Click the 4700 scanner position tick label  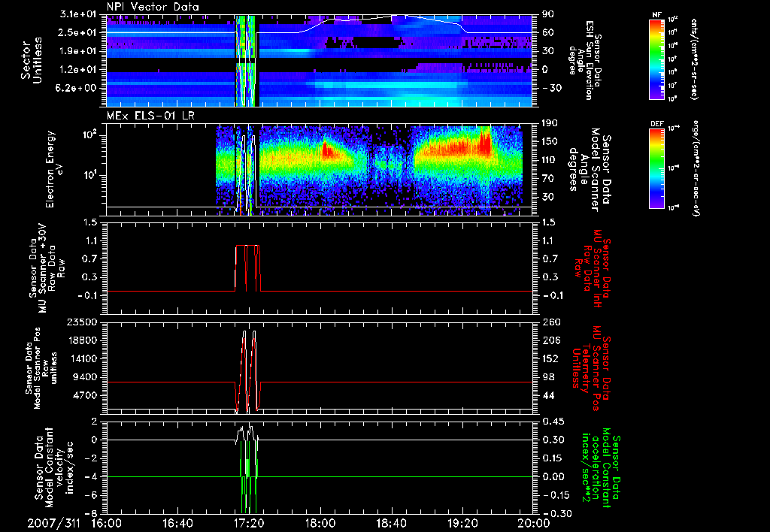tap(84, 395)
